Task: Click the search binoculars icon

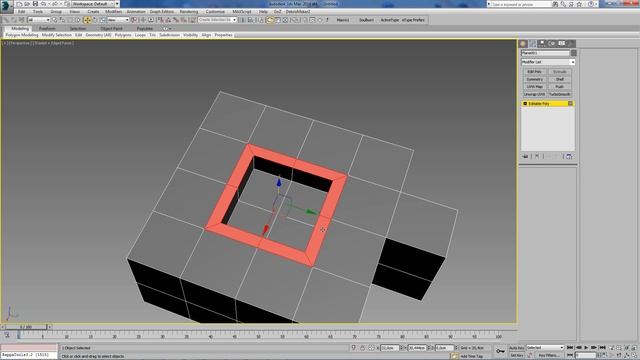Action: [555, 4]
